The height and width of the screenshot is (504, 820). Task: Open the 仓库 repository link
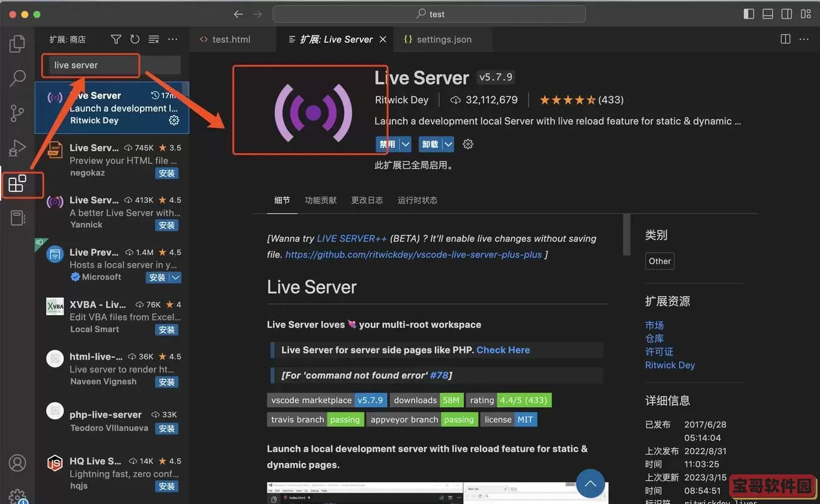(x=654, y=338)
